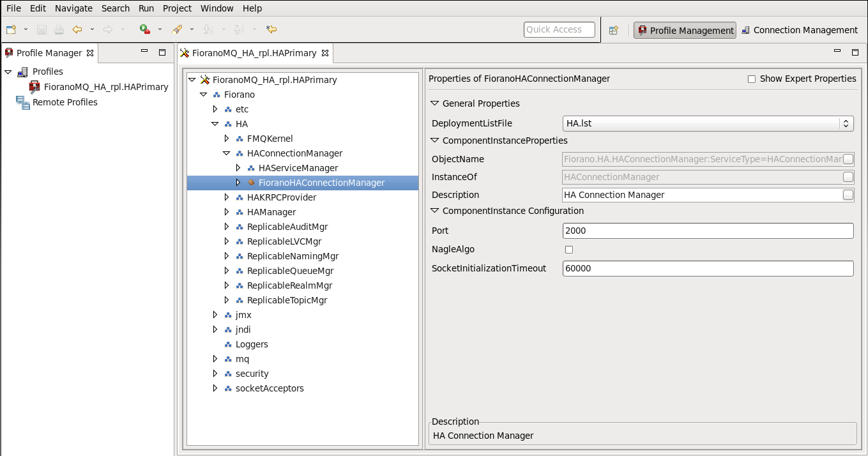This screenshot has width=868, height=456.
Task: Expand the HAServiceManager tree node
Action: [x=238, y=168]
